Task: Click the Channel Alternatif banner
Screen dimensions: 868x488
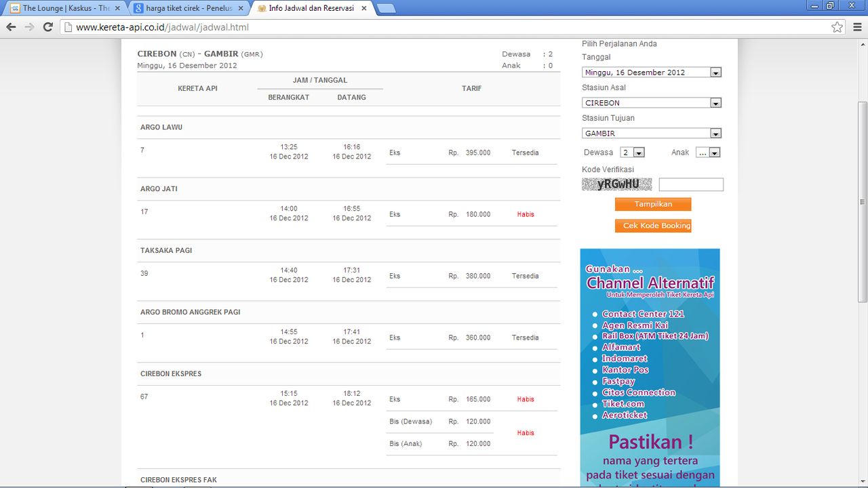Action: point(650,368)
